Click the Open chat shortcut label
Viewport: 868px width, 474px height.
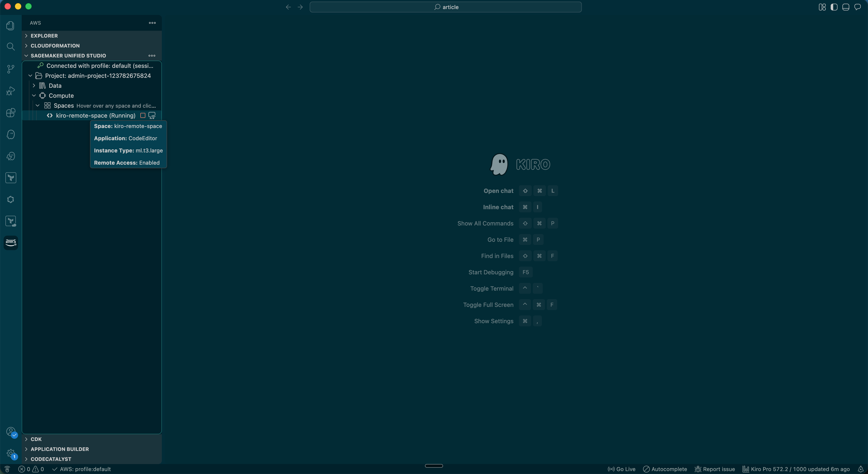[498, 191]
